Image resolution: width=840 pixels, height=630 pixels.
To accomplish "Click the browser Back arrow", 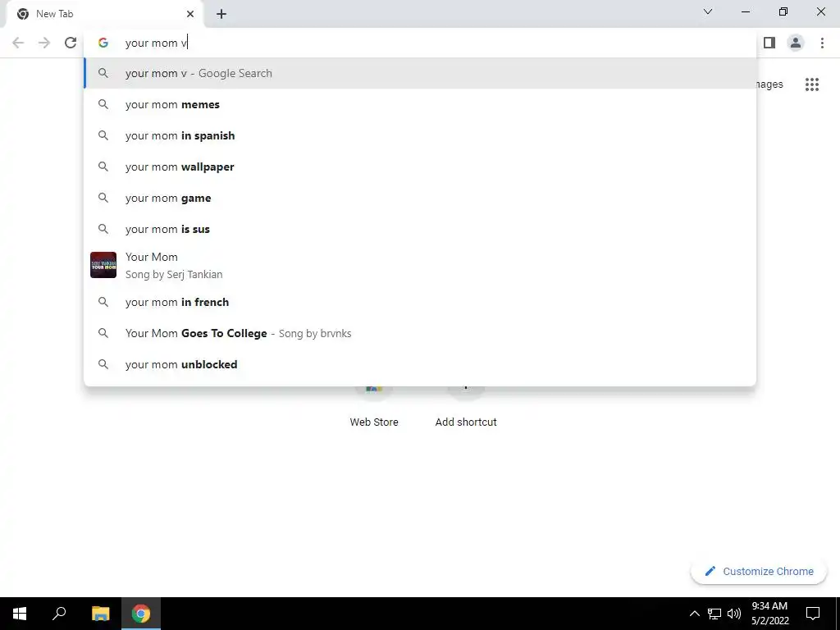I will click(18, 43).
